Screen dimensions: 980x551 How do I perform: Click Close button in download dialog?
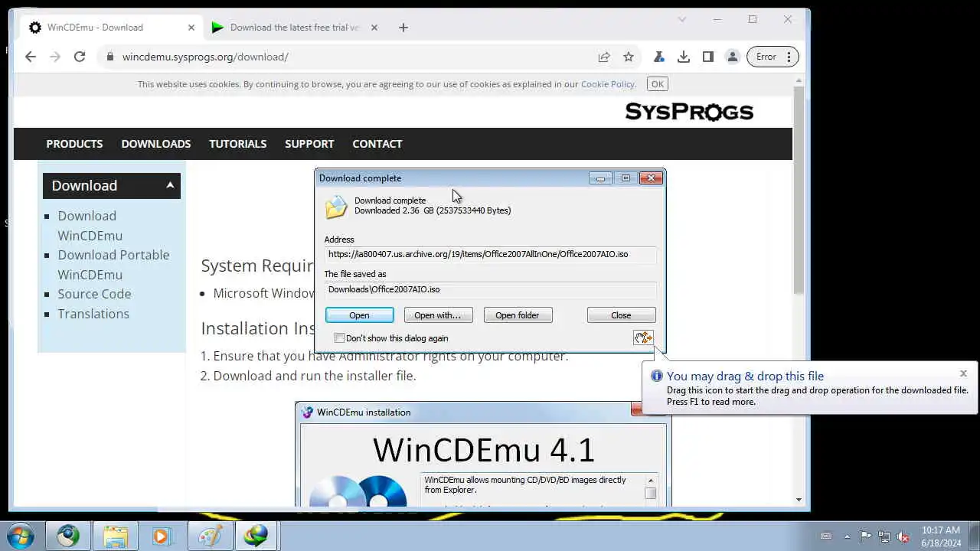[x=621, y=315]
